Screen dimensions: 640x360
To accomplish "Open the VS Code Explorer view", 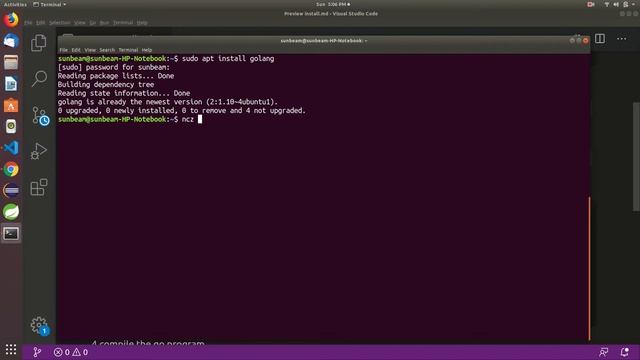I will click(x=39, y=43).
